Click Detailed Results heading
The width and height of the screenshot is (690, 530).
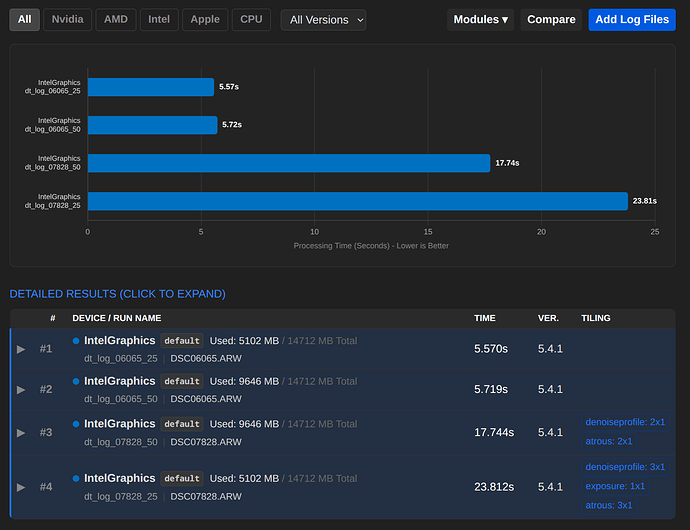pos(117,294)
